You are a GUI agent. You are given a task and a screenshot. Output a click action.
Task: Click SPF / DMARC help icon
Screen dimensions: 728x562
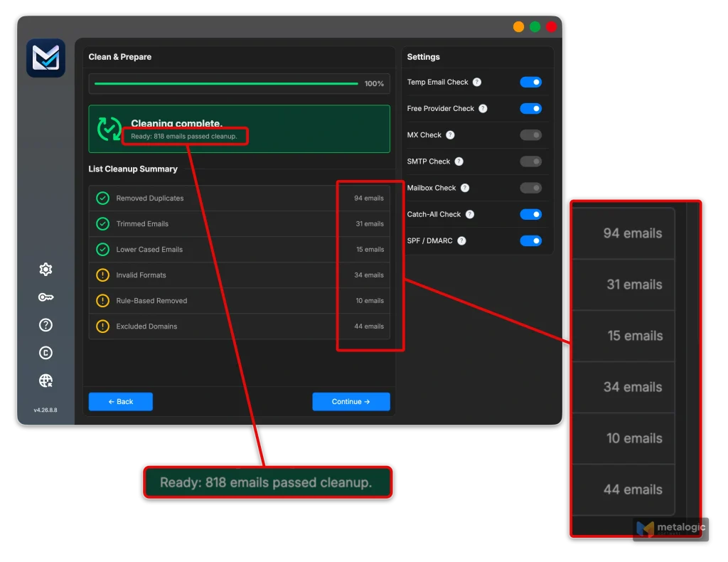pos(461,241)
